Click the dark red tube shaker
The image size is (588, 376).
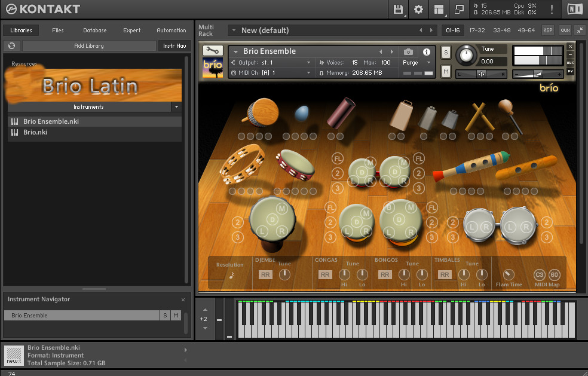[x=341, y=112]
